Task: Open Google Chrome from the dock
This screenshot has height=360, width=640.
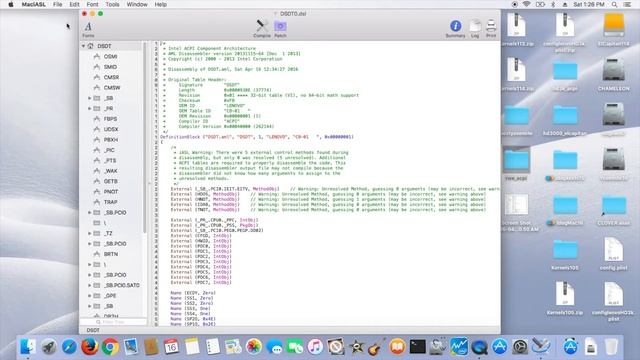Action: point(110,347)
